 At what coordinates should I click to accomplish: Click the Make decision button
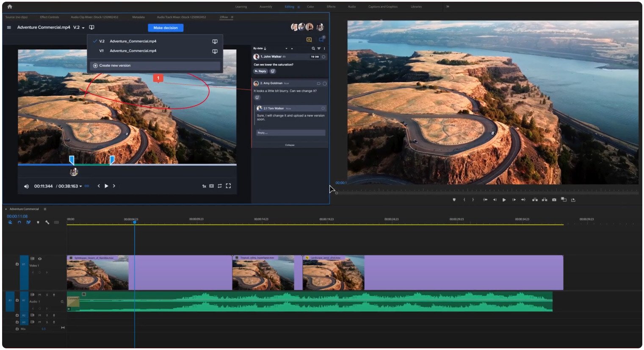tap(165, 28)
